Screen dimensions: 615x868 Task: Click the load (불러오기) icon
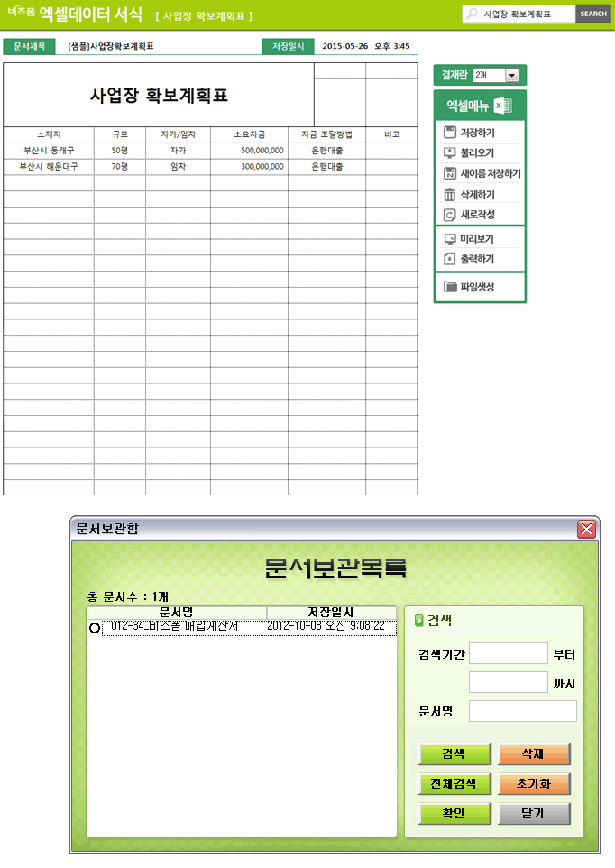pyautogui.click(x=450, y=152)
